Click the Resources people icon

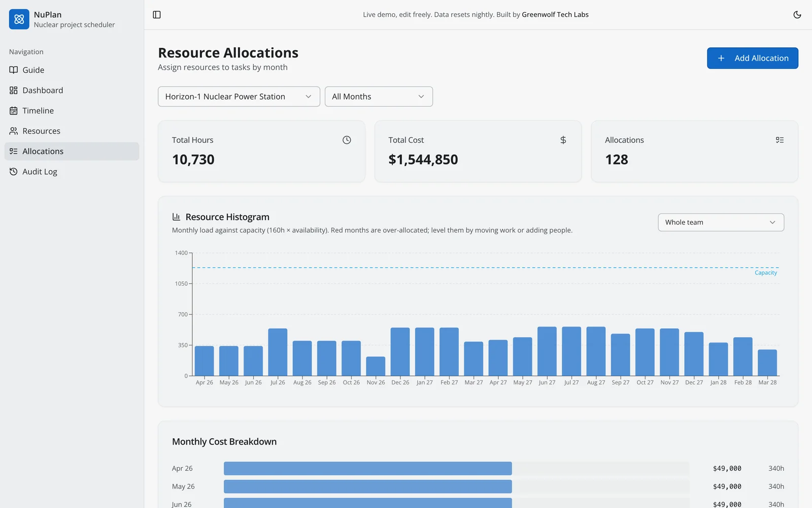(14, 131)
